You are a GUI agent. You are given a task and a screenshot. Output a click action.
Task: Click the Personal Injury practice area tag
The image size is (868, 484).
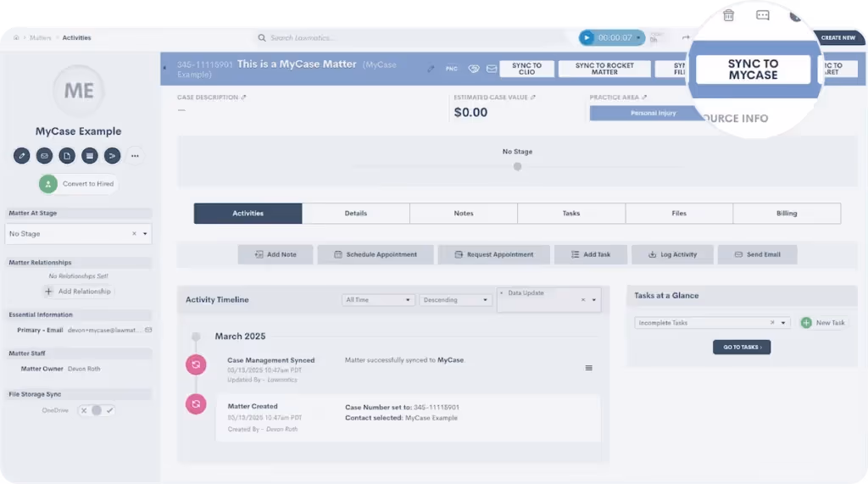(x=652, y=113)
